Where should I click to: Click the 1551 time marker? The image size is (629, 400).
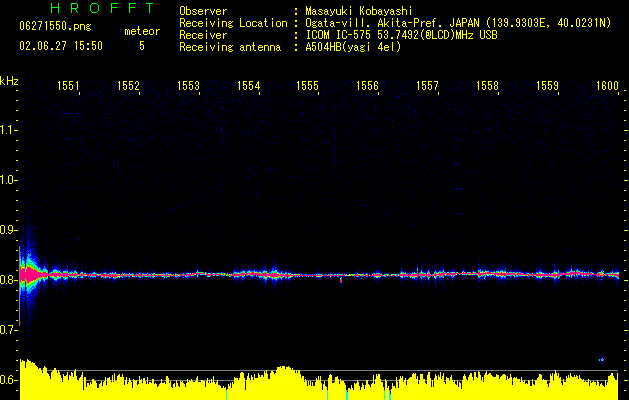tap(68, 86)
